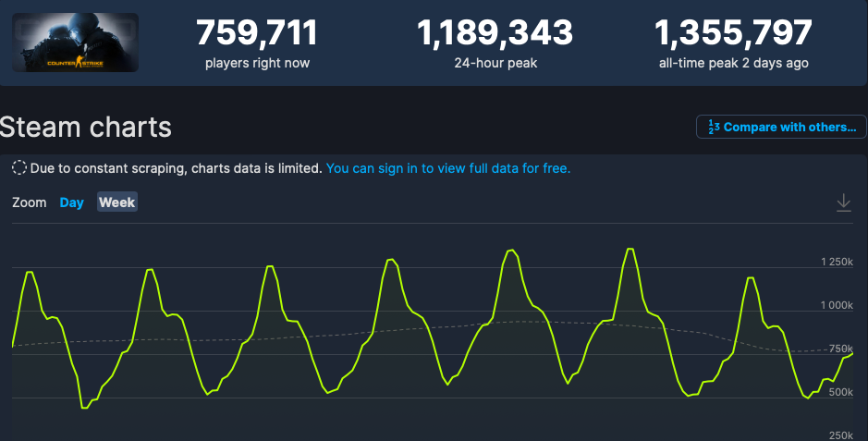
Task: Click the lowest dip of the green line
Action: pyautogui.click(x=84, y=407)
